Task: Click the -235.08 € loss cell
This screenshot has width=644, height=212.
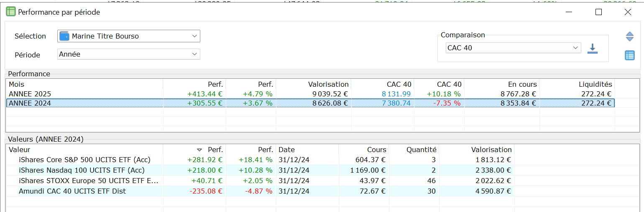Action: click(x=206, y=191)
